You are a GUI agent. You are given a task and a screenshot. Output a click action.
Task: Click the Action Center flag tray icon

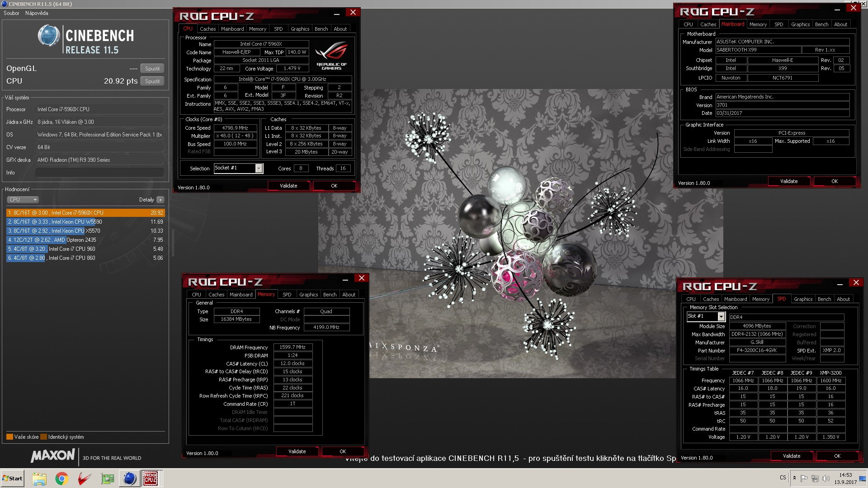coord(804,479)
